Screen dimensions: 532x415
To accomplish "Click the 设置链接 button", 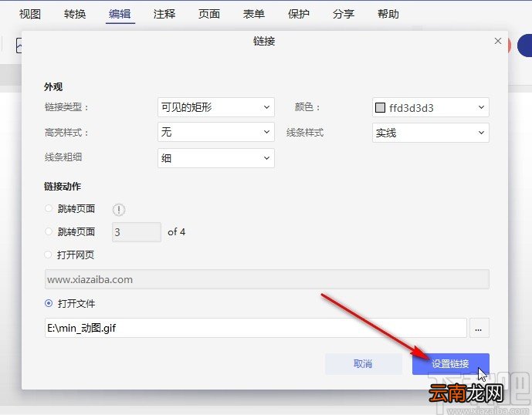I will pyautogui.click(x=451, y=364).
